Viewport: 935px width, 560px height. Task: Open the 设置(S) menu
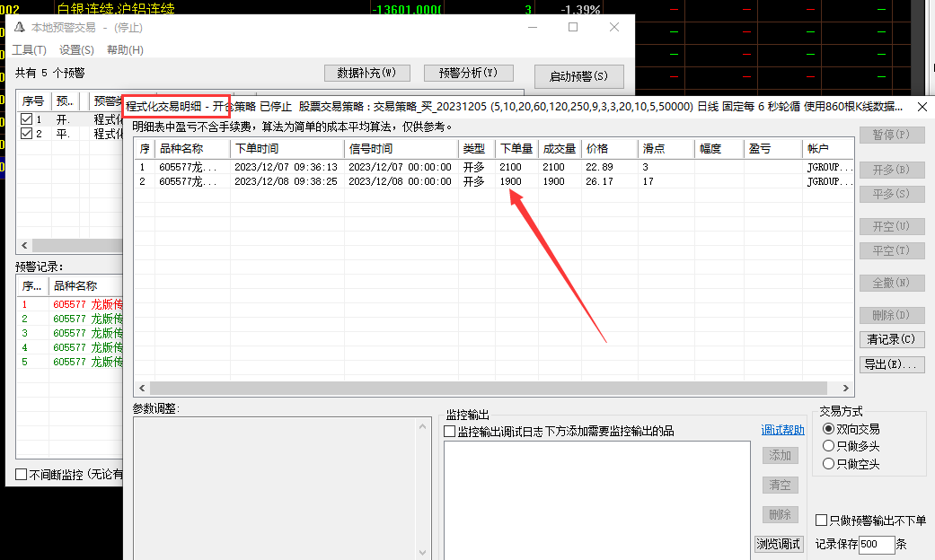coord(76,50)
